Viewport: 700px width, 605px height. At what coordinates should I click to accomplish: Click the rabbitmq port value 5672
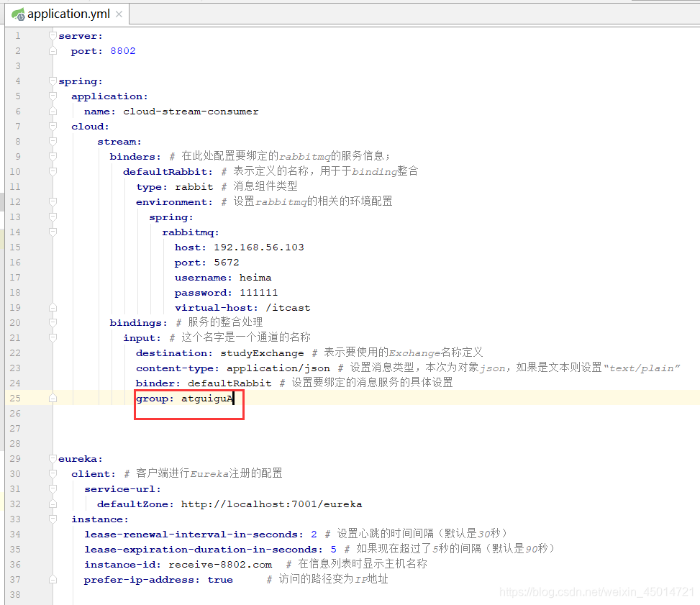pos(227,262)
